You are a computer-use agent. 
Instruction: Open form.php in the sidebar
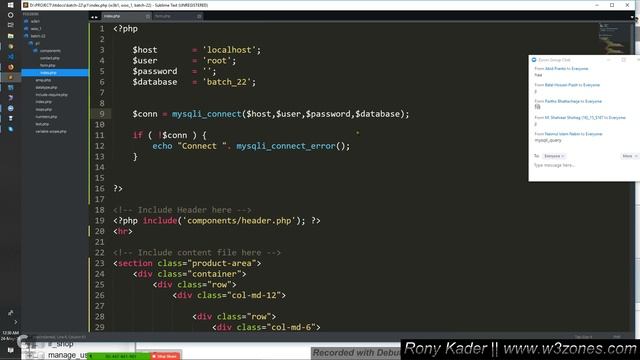(47, 65)
